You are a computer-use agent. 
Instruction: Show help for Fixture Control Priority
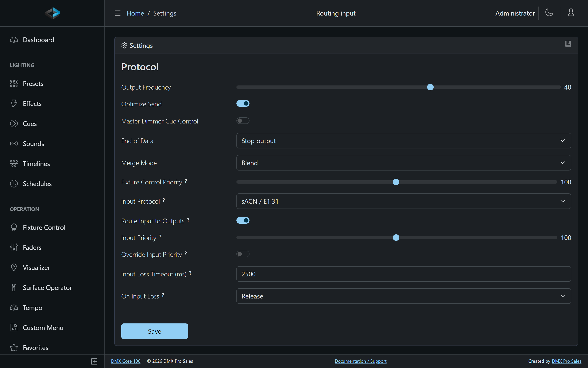coord(186,181)
